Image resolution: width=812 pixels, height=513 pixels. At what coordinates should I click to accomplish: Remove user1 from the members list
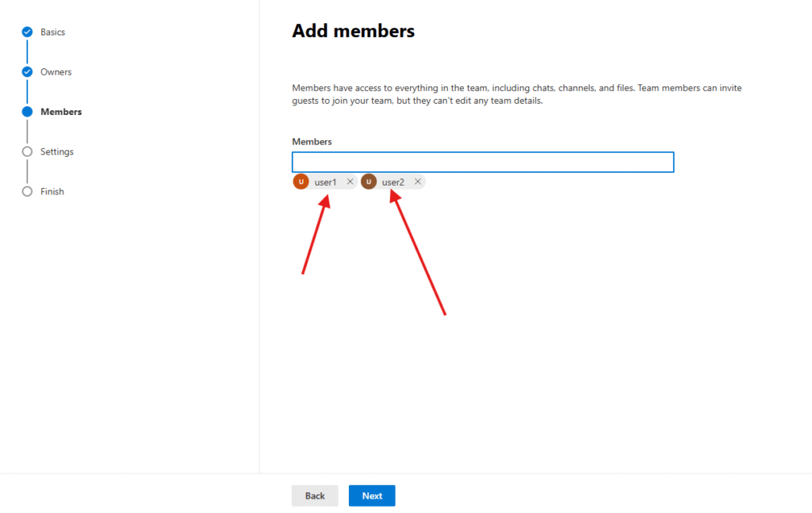pyautogui.click(x=350, y=182)
